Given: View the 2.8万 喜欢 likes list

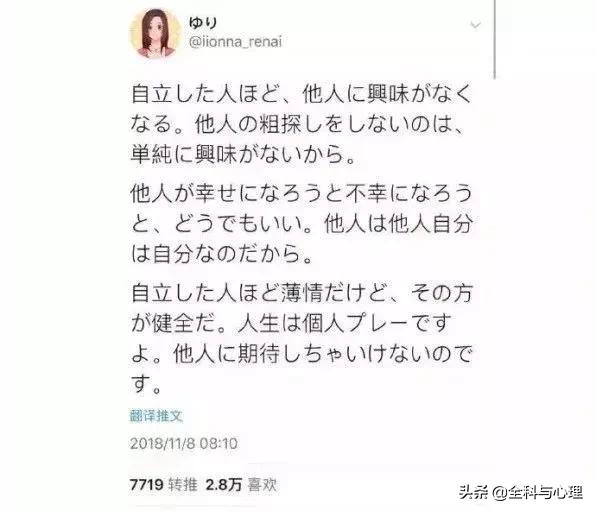Looking at the screenshot, I should coord(241,485).
